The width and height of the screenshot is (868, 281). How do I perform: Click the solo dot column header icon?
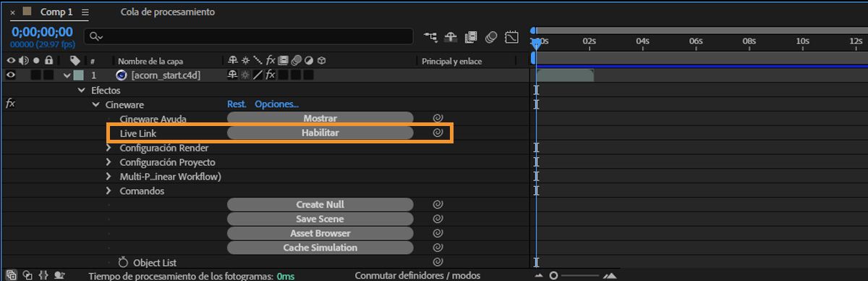36,61
